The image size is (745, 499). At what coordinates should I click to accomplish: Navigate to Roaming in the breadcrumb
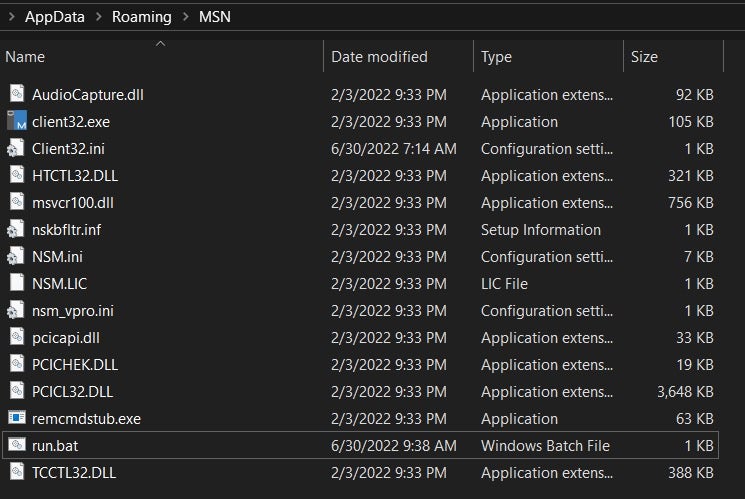coord(140,17)
